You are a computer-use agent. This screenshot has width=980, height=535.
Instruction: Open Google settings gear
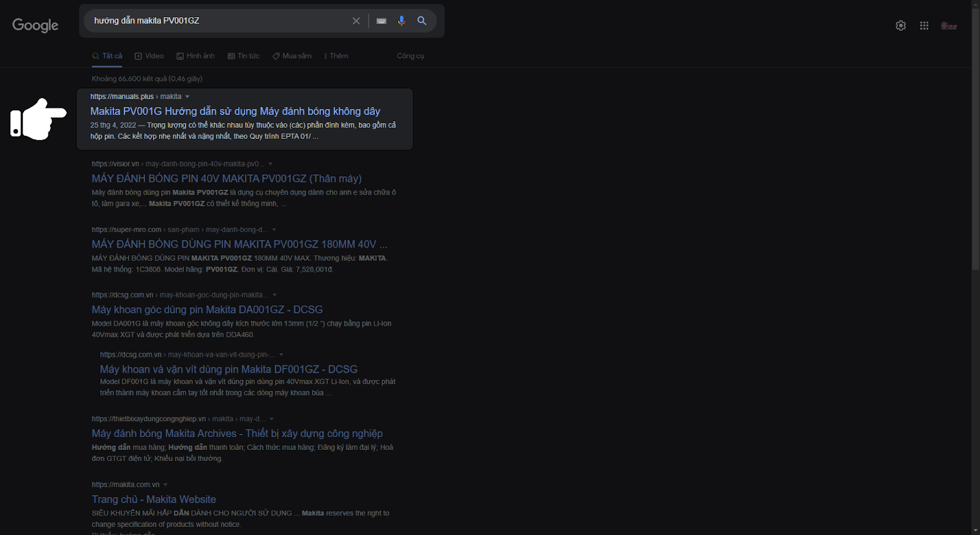(900, 26)
